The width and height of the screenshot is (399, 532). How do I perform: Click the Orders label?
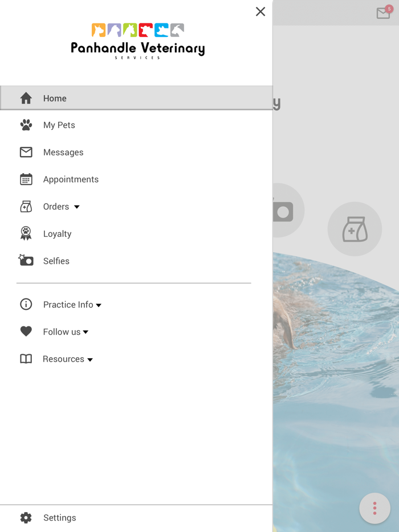point(56,206)
